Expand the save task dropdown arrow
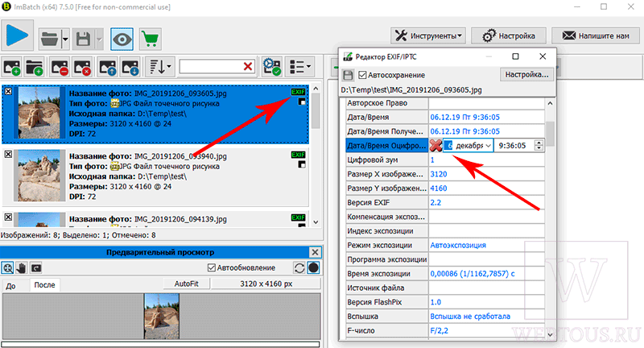This screenshot has width=644, height=348. [99, 39]
